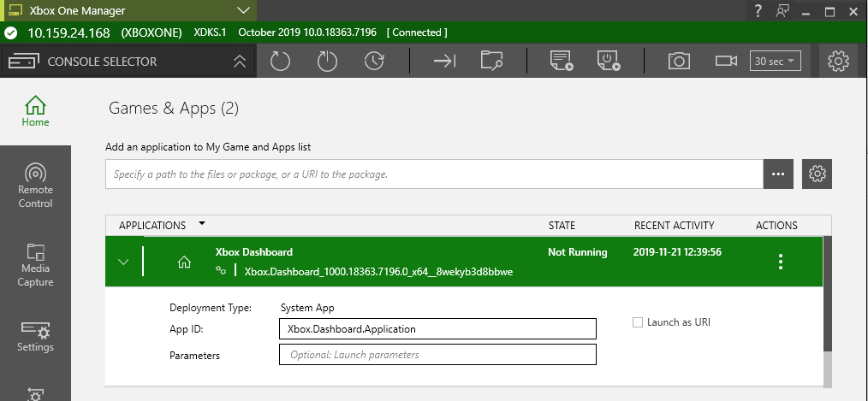868x401 pixels.
Task: Open the folder search file explorer icon
Action: [x=491, y=61]
